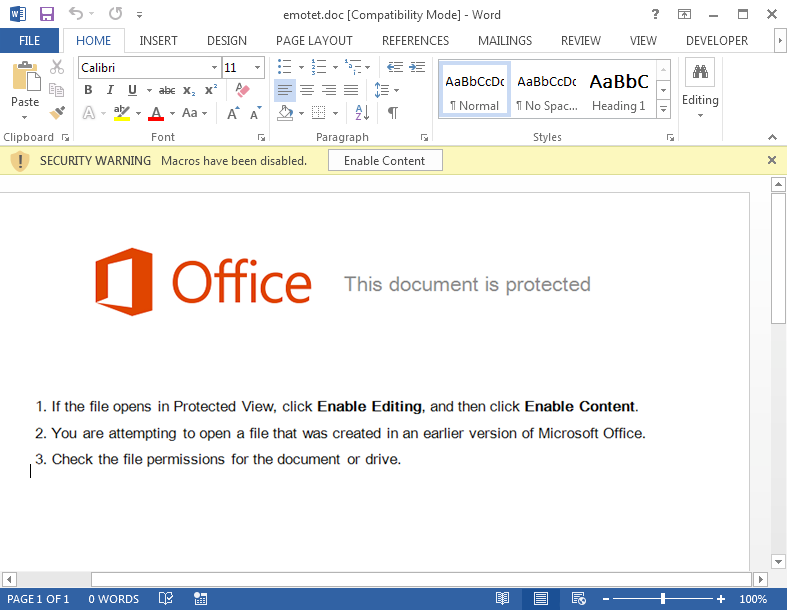Toggle Show/Hide paragraph marks
787x610 pixels.
click(393, 113)
